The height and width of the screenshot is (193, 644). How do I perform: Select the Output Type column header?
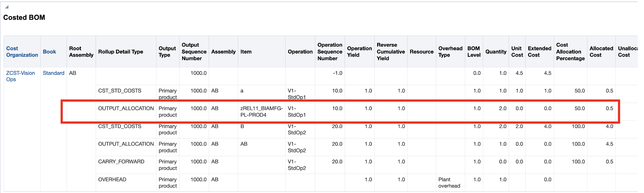click(167, 52)
